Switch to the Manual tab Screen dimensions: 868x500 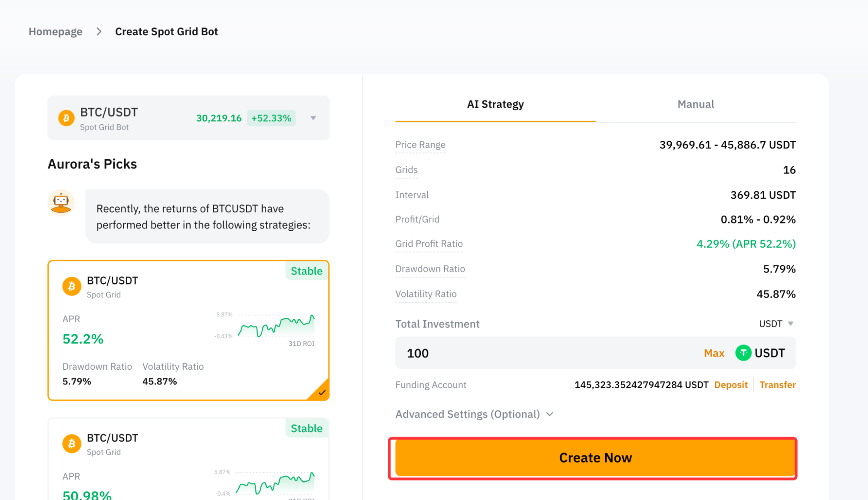click(x=696, y=104)
